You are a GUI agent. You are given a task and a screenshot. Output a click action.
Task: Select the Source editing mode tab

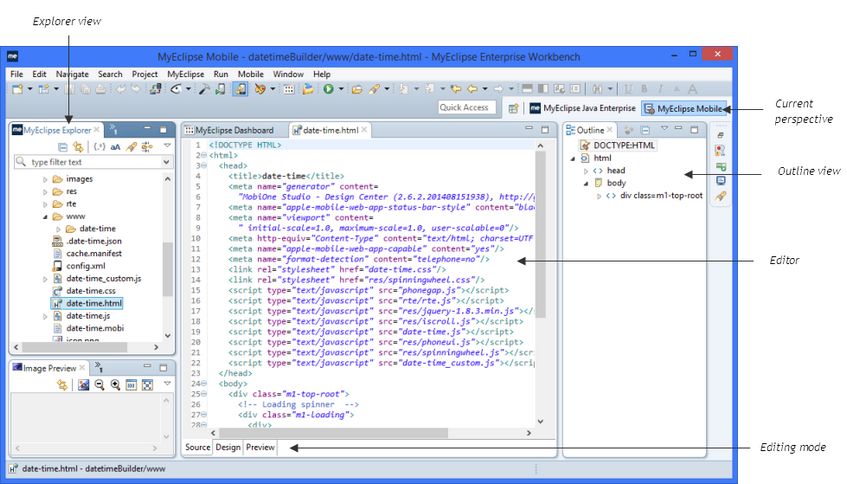[197, 447]
